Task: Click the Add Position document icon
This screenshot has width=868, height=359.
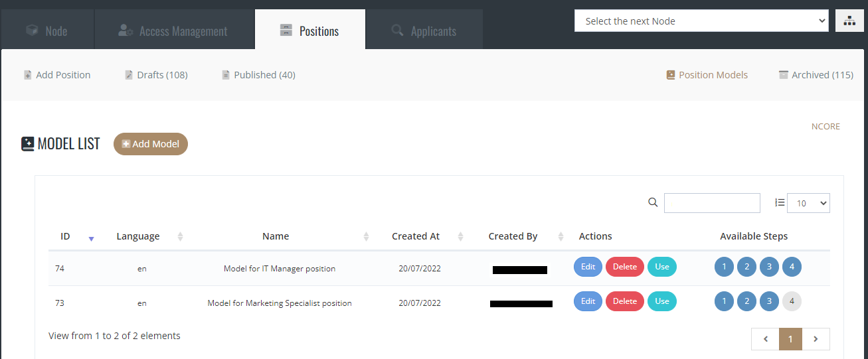Action: (x=28, y=75)
